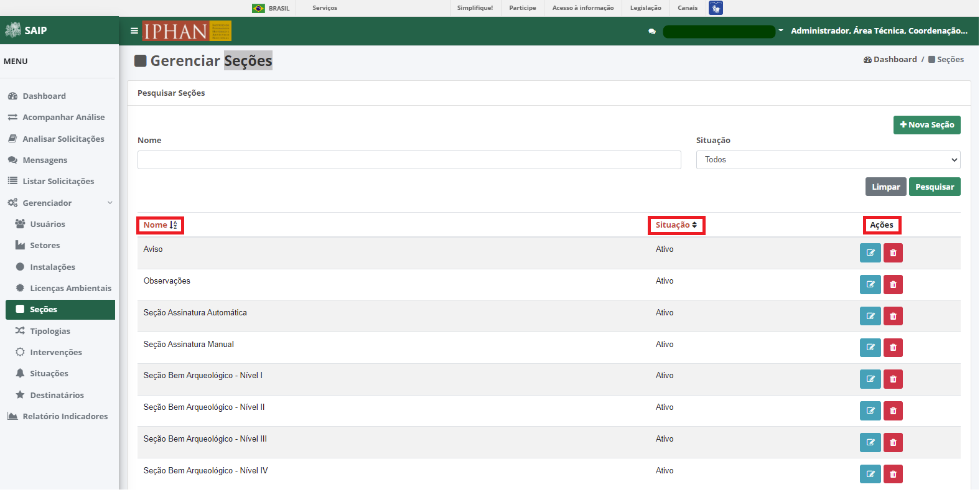Delete the Aviso section
Image resolution: width=980 pixels, height=492 pixels.
893,253
